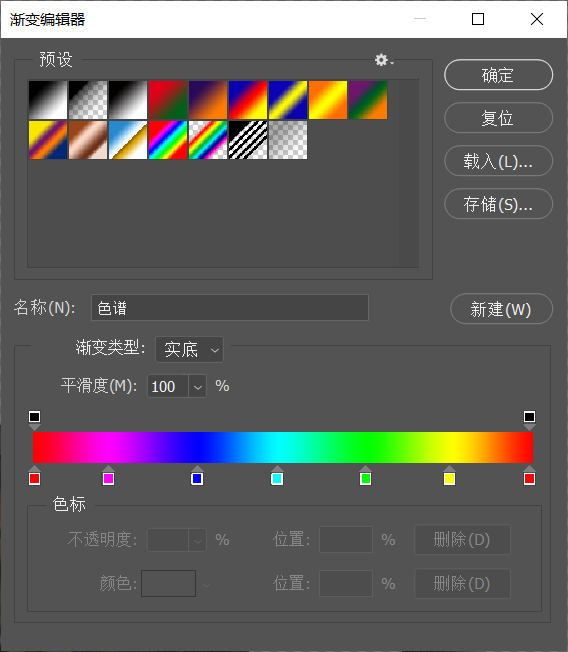The image size is (568, 652).
Task: Click the presets list scrollbar
Action: pyautogui.click(x=409, y=173)
